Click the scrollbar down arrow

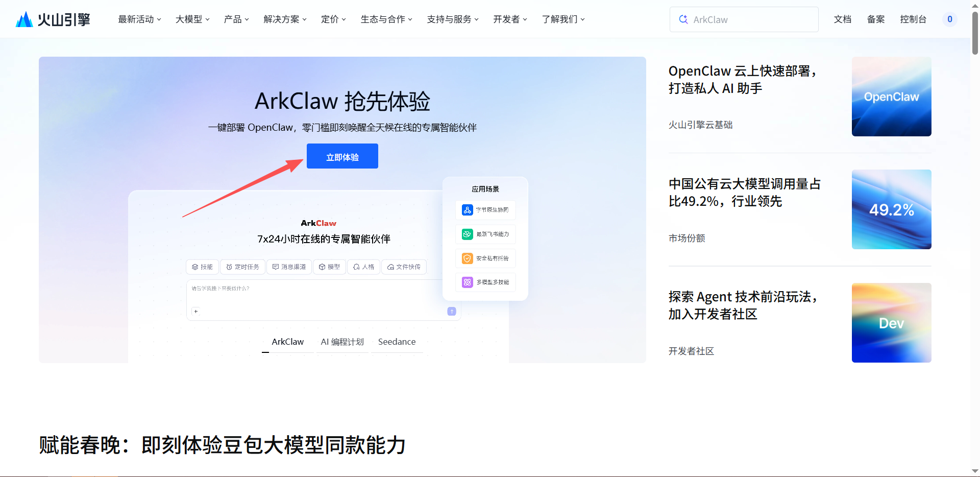click(975, 471)
